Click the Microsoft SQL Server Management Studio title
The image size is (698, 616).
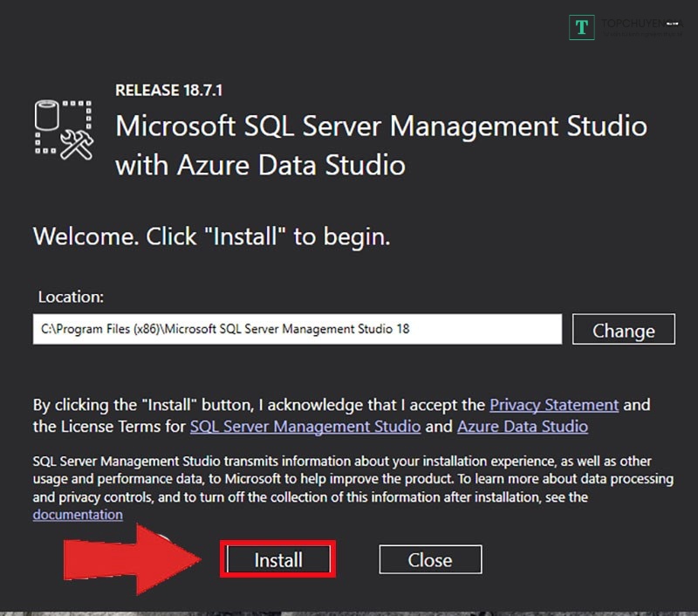tap(381, 127)
